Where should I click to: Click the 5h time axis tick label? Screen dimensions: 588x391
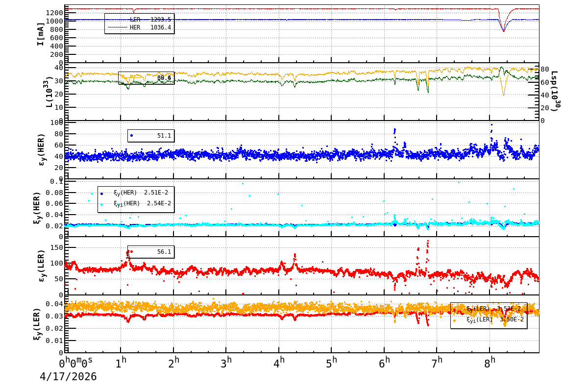point(332,363)
